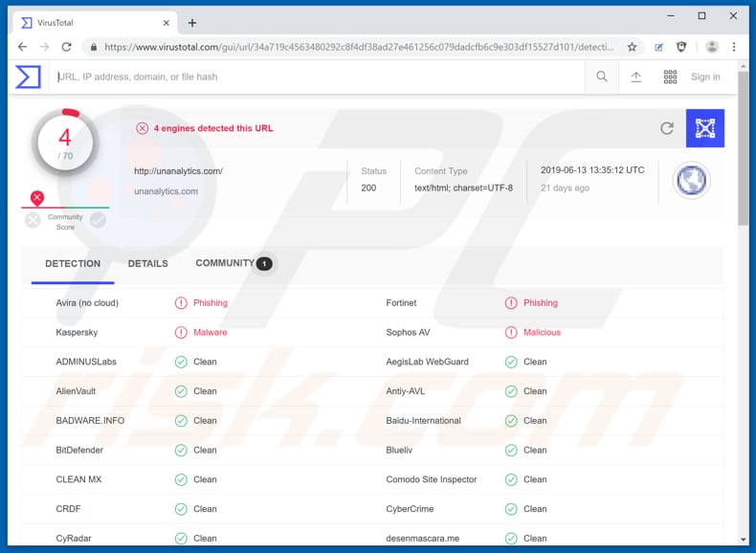Vote harmless with community checkmark icon
The height and width of the screenshot is (553, 756).
tap(98, 220)
